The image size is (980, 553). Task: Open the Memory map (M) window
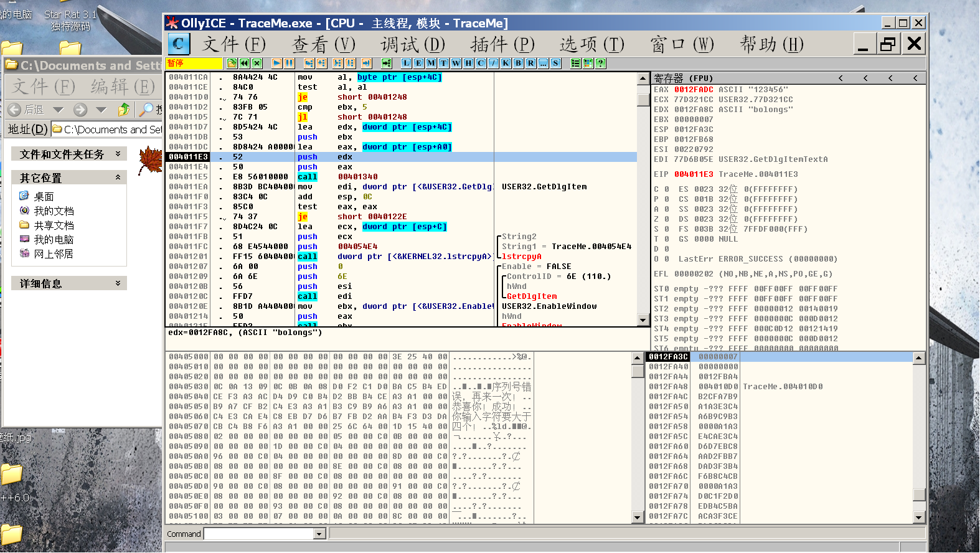point(431,63)
